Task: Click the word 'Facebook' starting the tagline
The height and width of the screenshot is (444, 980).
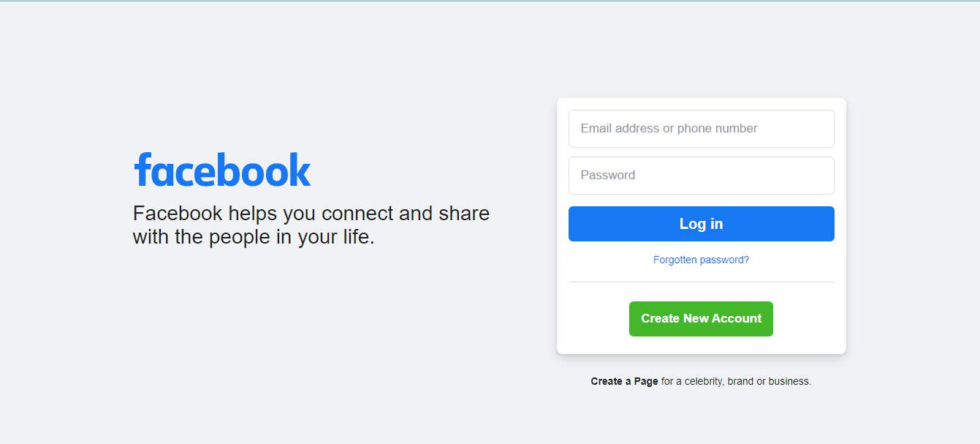Action: [178, 214]
